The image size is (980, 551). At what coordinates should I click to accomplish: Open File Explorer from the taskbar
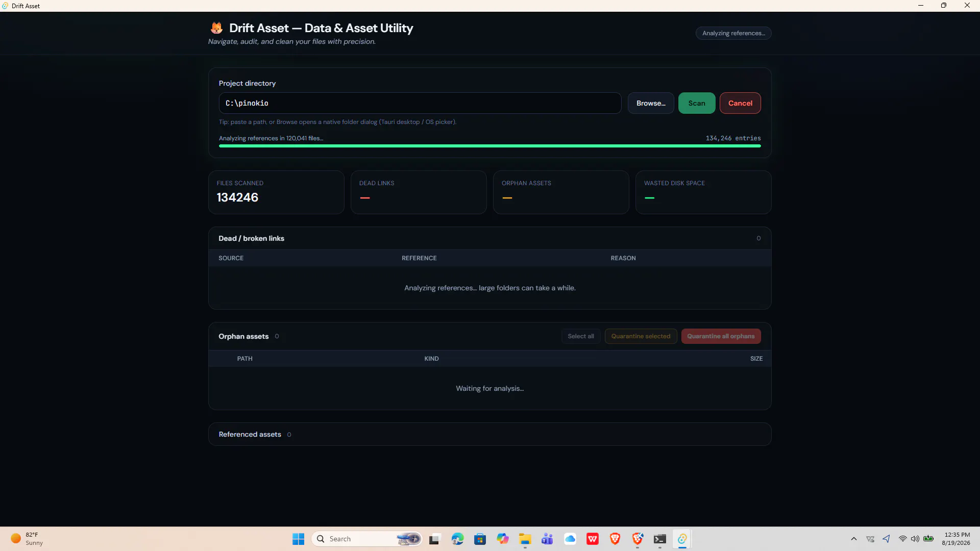[525, 539]
